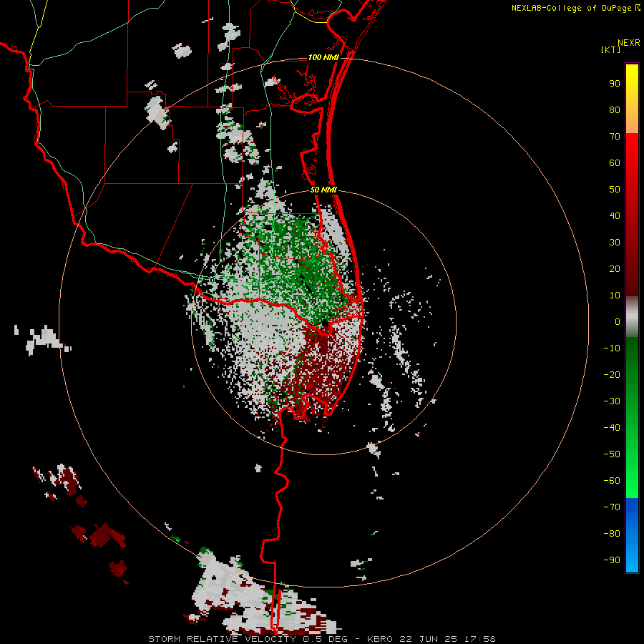Screen dimensions: 644x644
Task: Click the -30 value on velocity scale
Action: pyautogui.click(x=612, y=401)
